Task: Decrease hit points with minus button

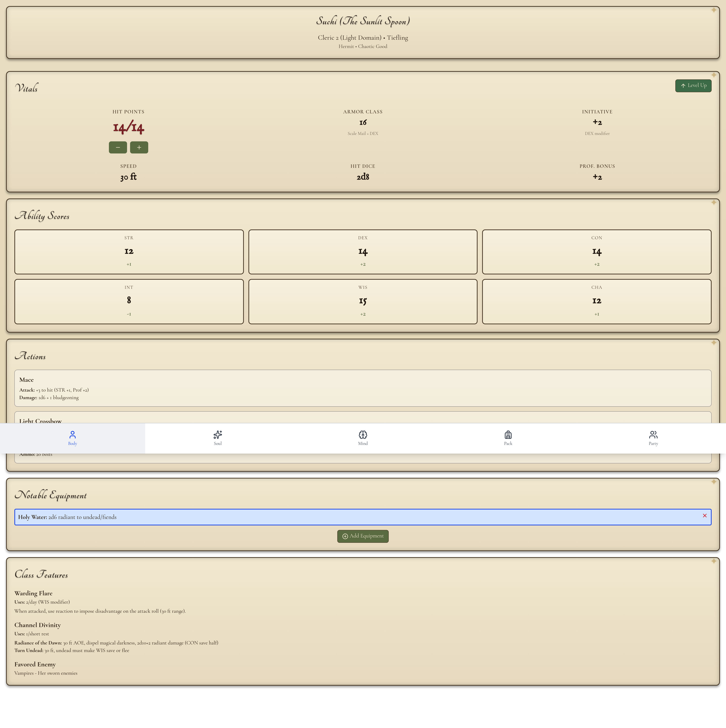Action: pyautogui.click(x=118, y=147)
